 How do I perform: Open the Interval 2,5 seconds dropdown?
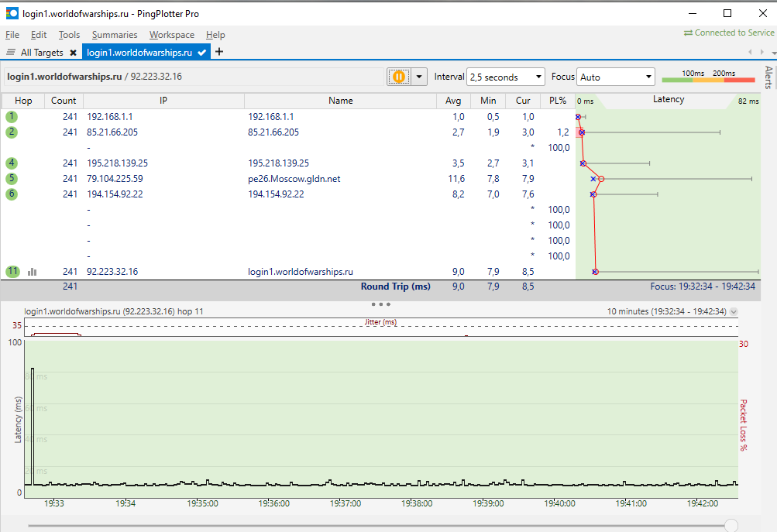[505, 77]
